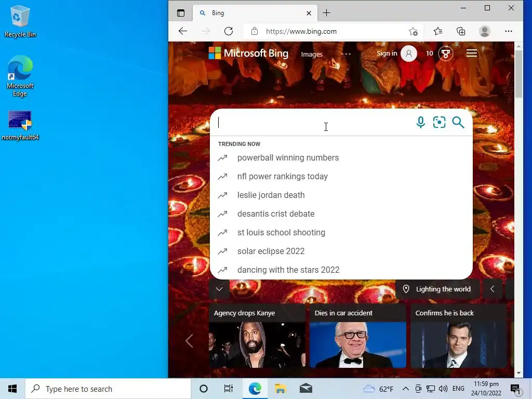Click scrollbar down arrow in Edge
Image resolution: width=532 pixels, height=399 pixels.
coord(518,373)
